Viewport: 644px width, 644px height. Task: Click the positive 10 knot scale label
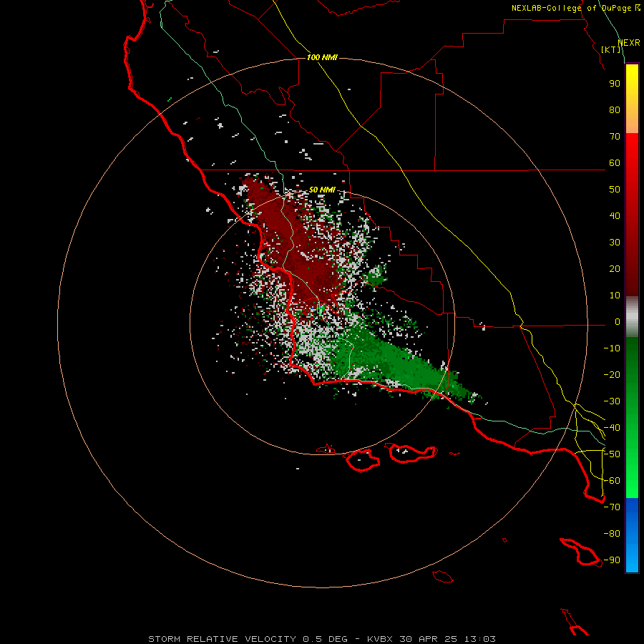point(615,296)
